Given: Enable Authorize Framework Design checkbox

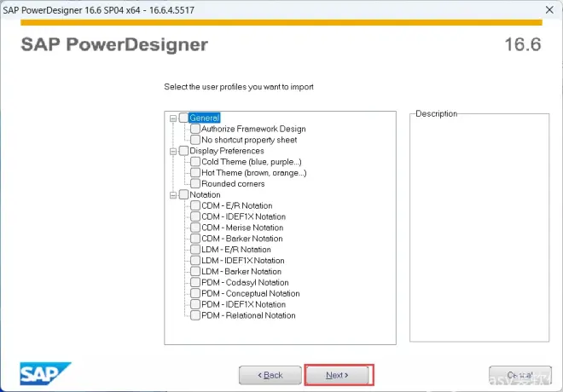Looking at the screenshot, I should [195, 129].
